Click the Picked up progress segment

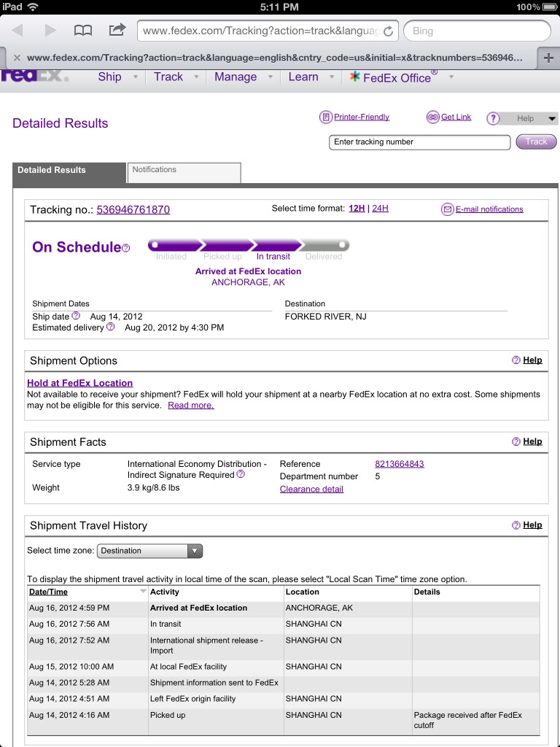(x=227, y=246)
